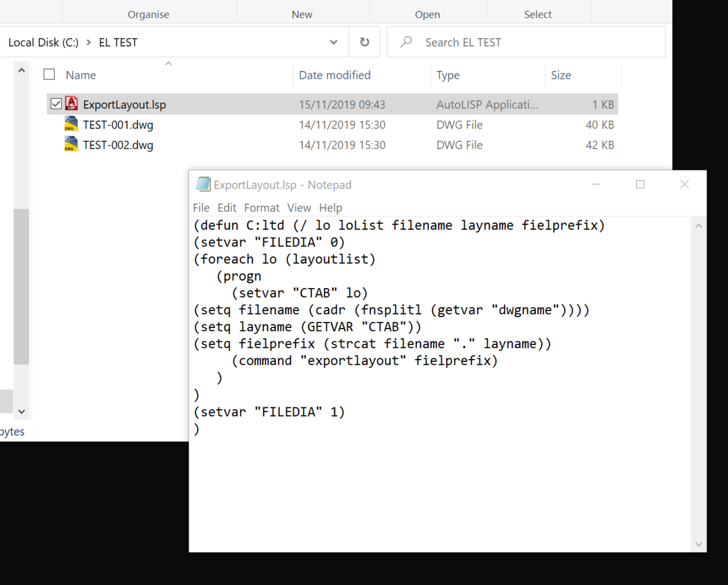Open the Notepad Edit menu
Image resolution: width=728 pixels, height=585 pixels.
pos(227,207)
